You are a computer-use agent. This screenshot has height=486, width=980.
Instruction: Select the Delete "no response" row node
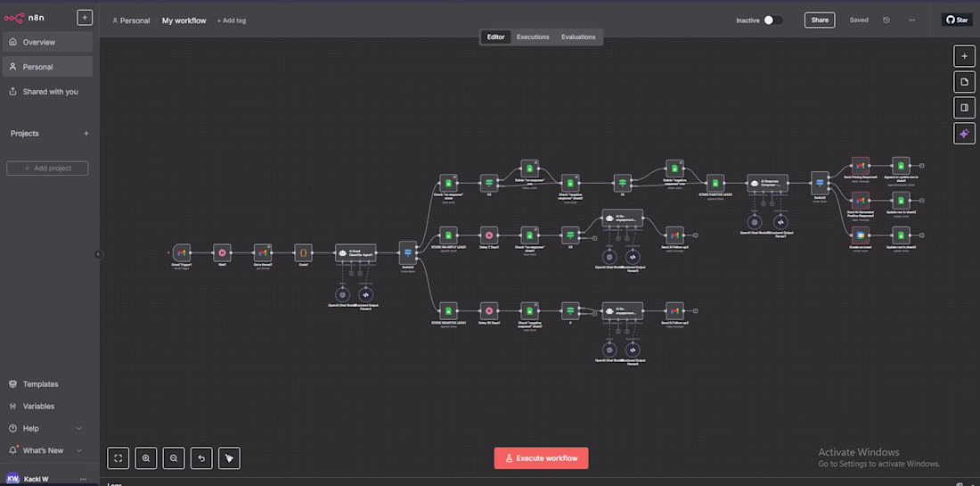pos(529,169)
